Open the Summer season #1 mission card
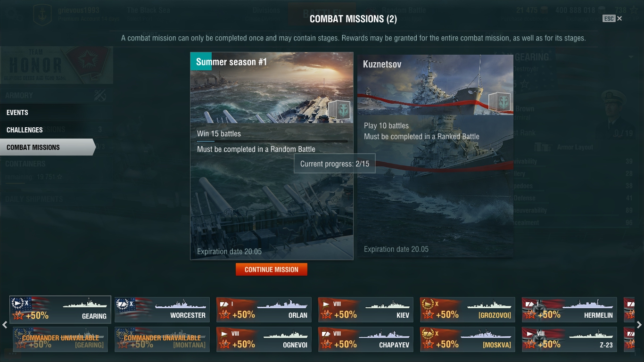 [272, 156]
